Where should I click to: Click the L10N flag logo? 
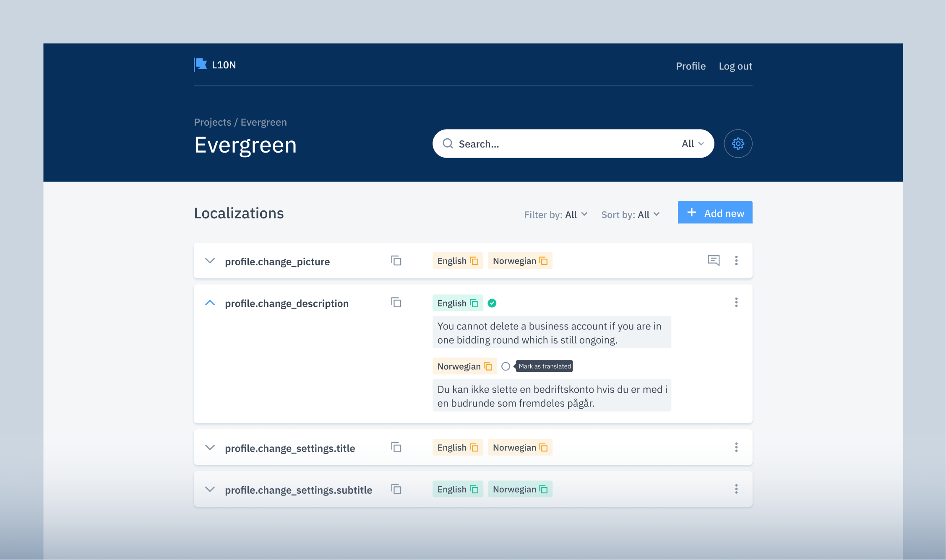[200, 65]
